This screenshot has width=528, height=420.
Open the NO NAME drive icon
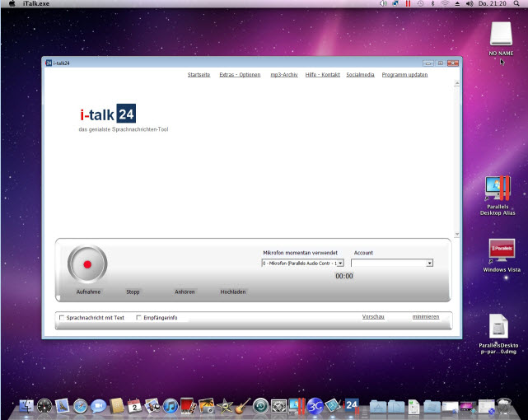pos(501,34)
